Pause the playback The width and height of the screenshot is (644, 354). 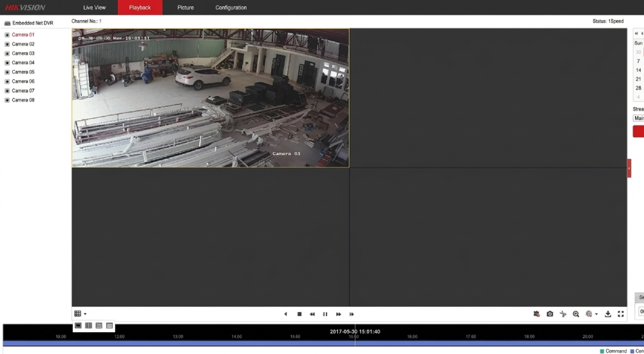coord(325,314)
